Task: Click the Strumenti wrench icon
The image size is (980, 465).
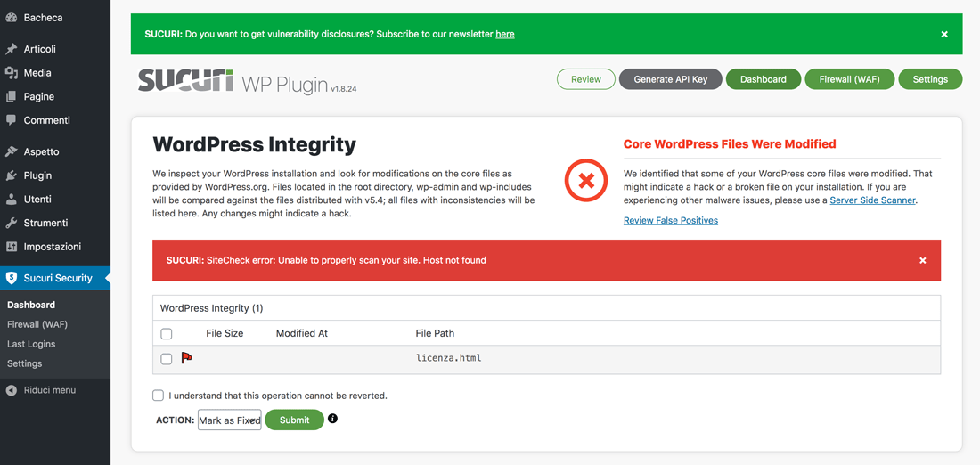Action: click(x=11, y=223)
